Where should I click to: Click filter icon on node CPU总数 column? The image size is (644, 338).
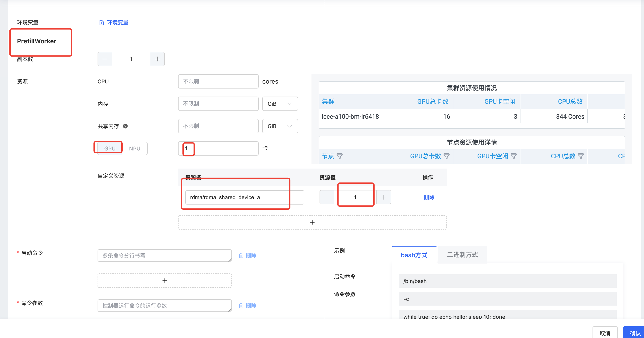581,156
